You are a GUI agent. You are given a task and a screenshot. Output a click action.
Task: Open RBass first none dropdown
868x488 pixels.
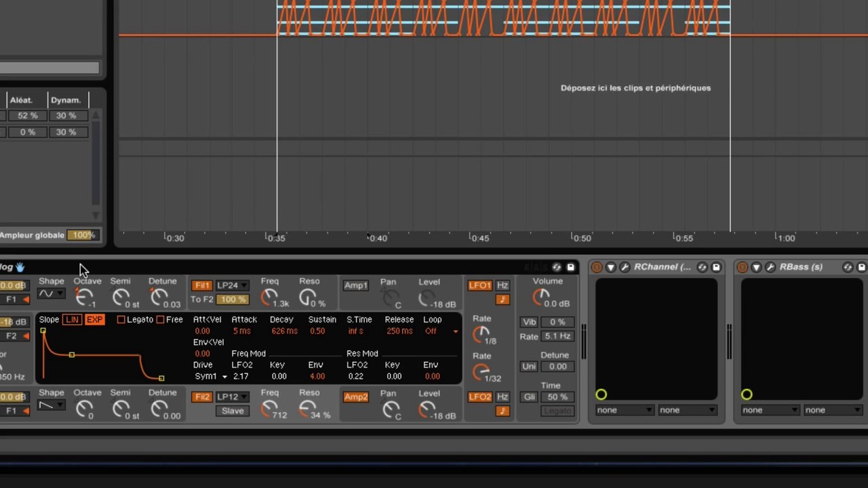[x=770, y=410]
